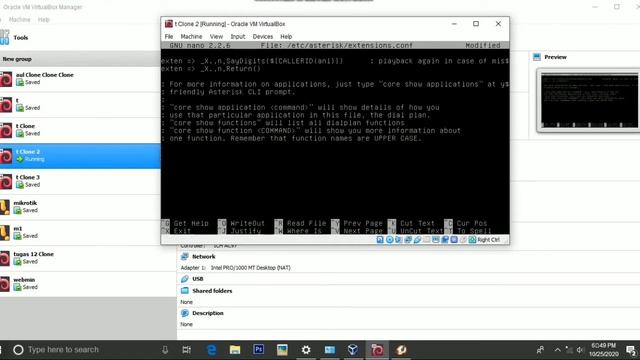
Task: Open View menu of the VM window
Action: point(216,36)
